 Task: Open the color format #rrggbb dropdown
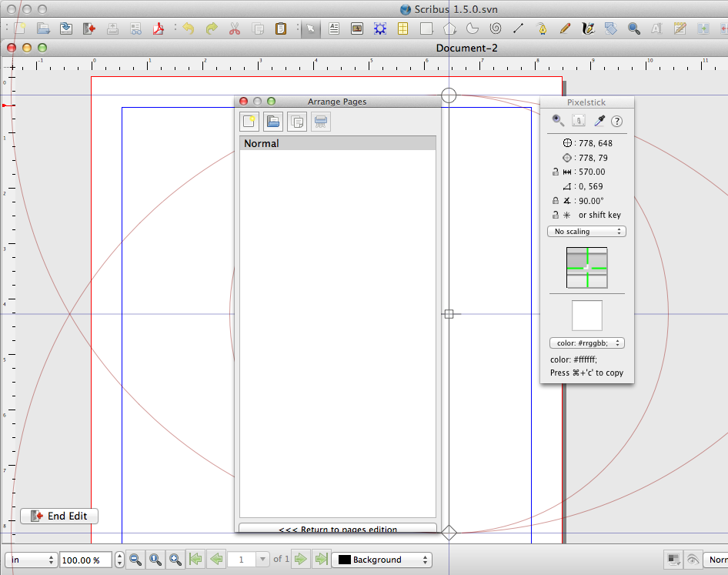tap(586, 343)
